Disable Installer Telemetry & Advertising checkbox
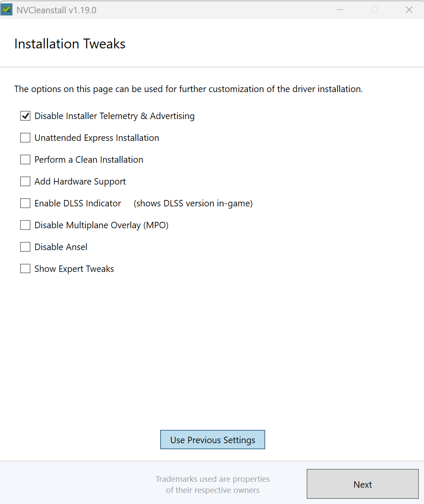 coord(25,116)
